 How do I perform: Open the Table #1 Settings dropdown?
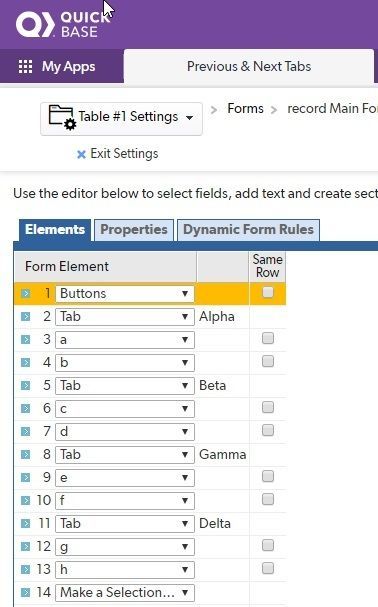coord(121,118)
